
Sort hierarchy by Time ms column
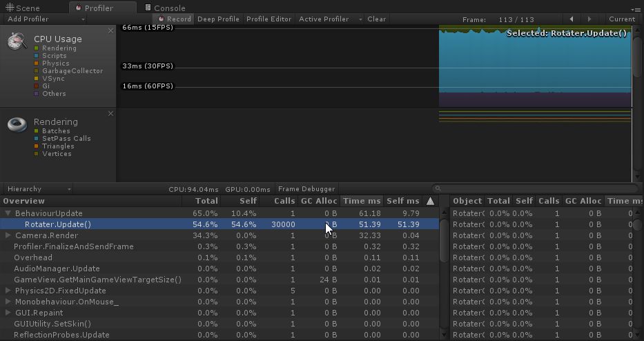[362, 201]
